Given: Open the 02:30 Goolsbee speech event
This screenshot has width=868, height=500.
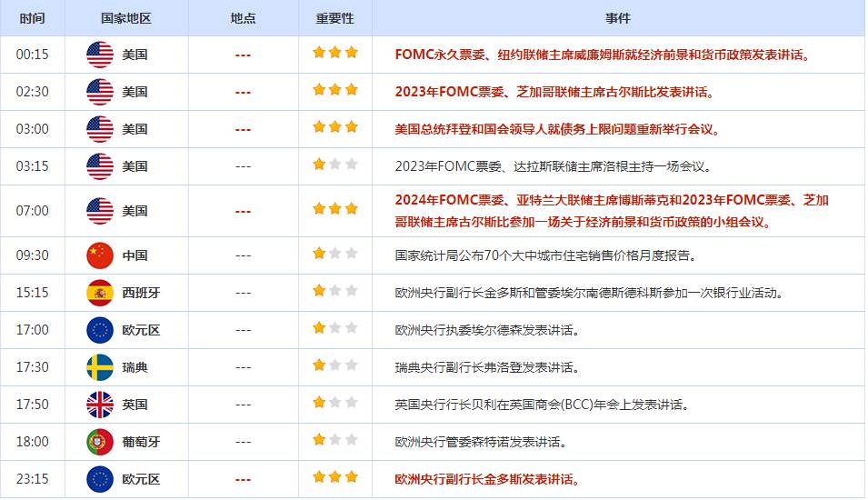Looking at the screenshot, I should [554, 92].
